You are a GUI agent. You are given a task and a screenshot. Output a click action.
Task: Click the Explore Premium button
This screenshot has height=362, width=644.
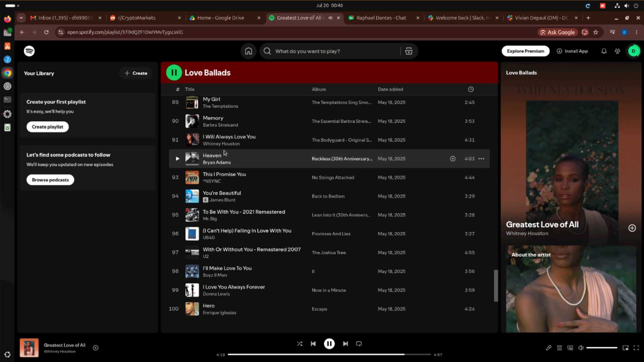(x=525, y=51)
